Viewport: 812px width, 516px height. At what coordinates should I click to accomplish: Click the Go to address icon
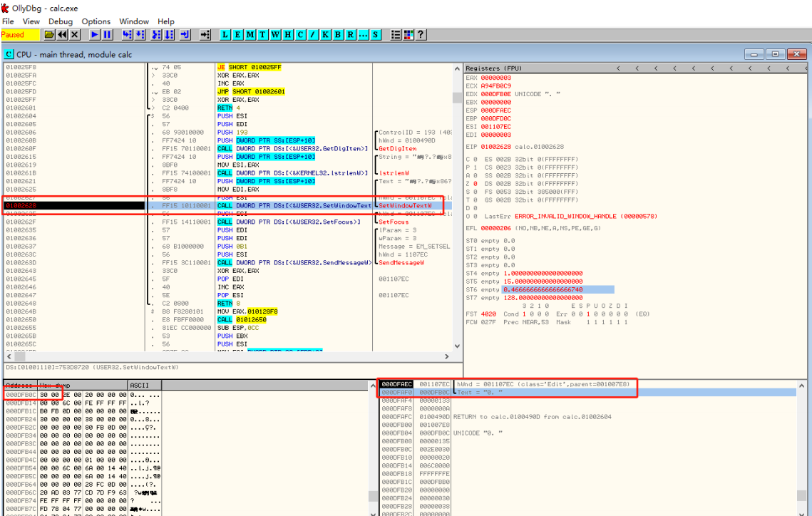click(x=205, y=35)
